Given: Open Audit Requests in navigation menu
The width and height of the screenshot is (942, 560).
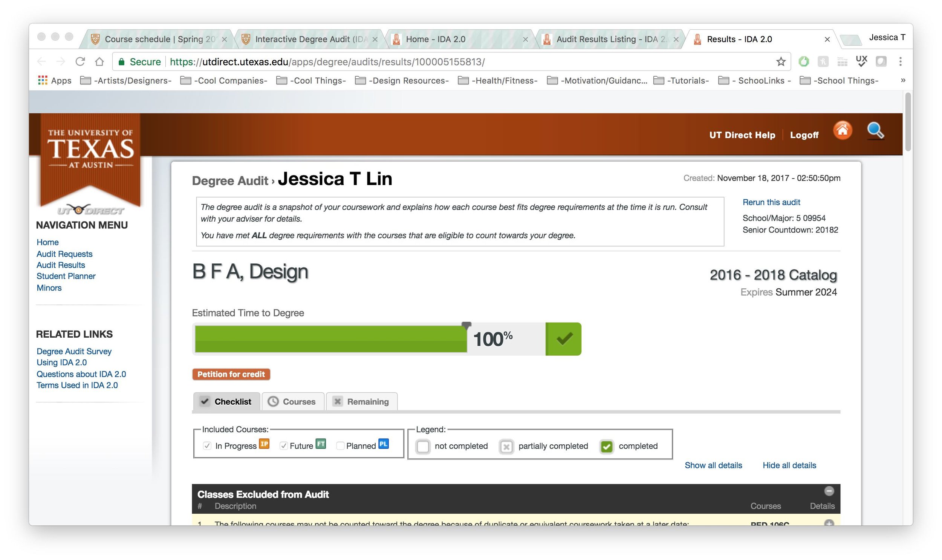Looking at the screenshot, I should 64,254.
